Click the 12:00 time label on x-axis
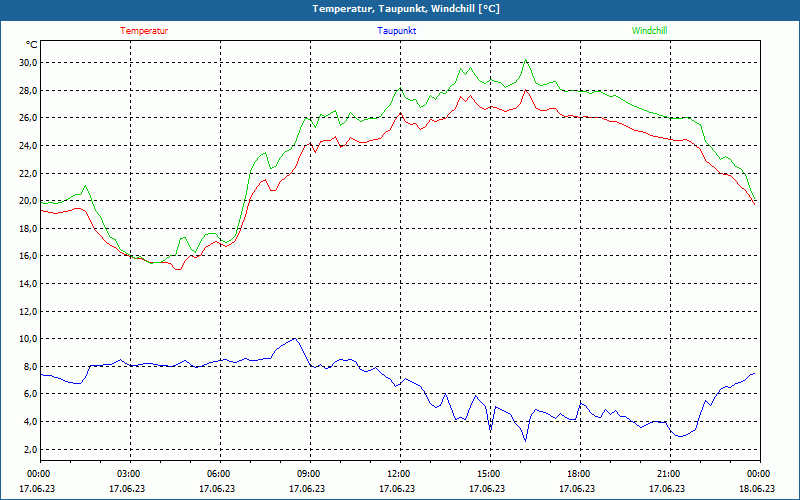 click(400, 474)
